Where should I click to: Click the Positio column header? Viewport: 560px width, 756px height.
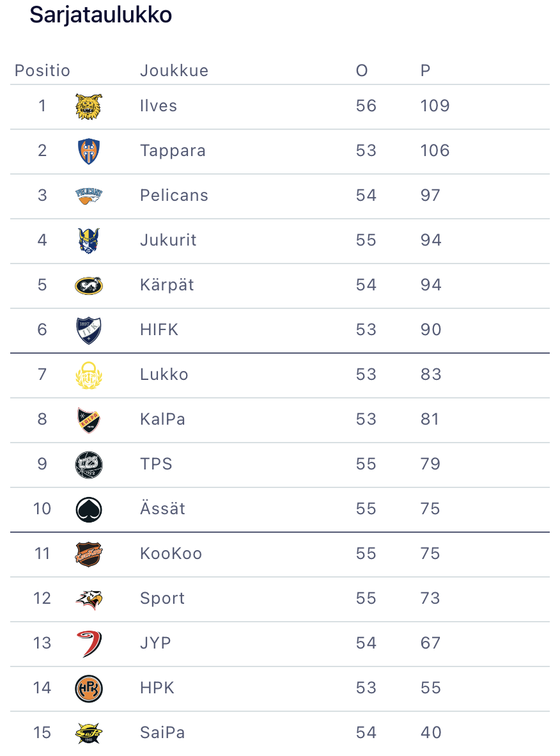point(42,70)
